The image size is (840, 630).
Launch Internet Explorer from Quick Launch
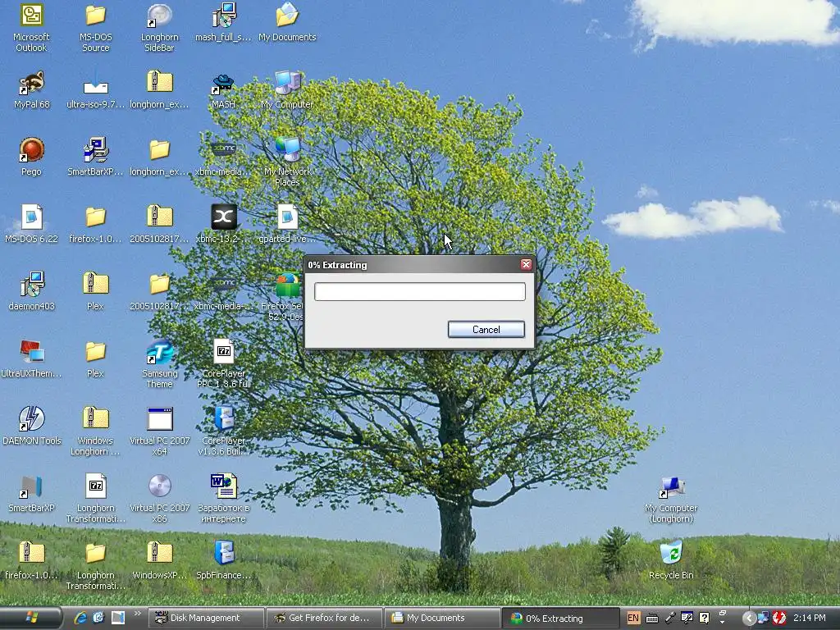pos(80,618)
